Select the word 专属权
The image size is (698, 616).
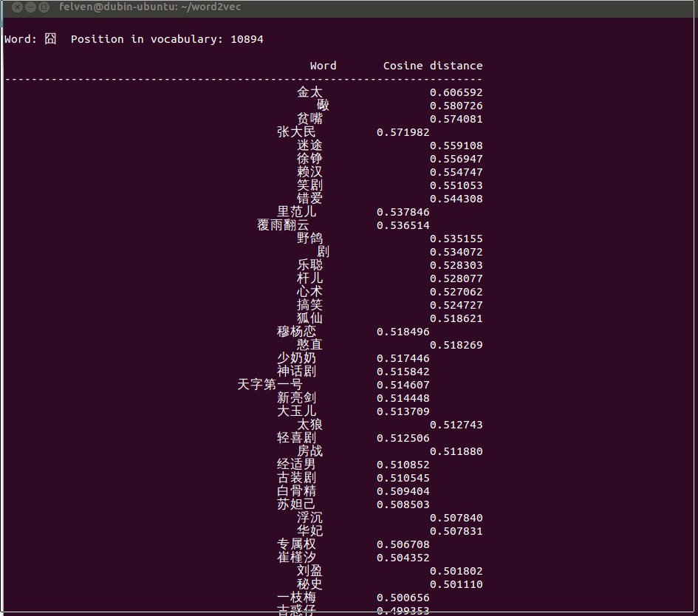296,544
